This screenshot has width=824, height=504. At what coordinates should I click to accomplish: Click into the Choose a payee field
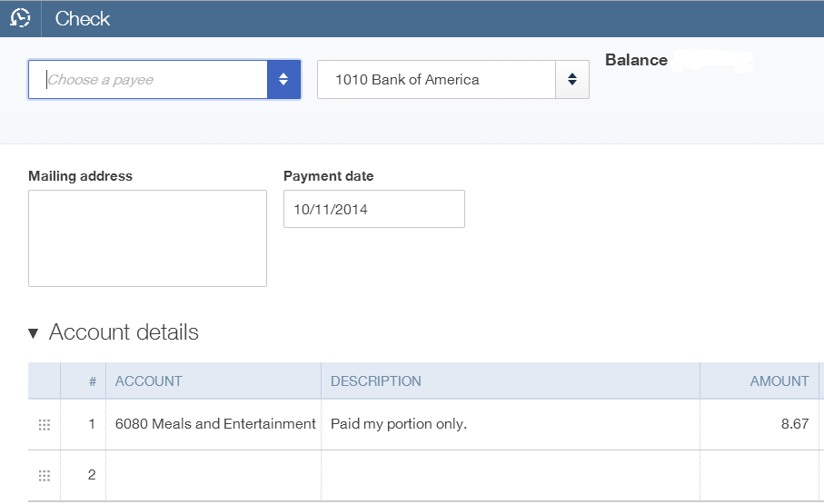(148, 79)
